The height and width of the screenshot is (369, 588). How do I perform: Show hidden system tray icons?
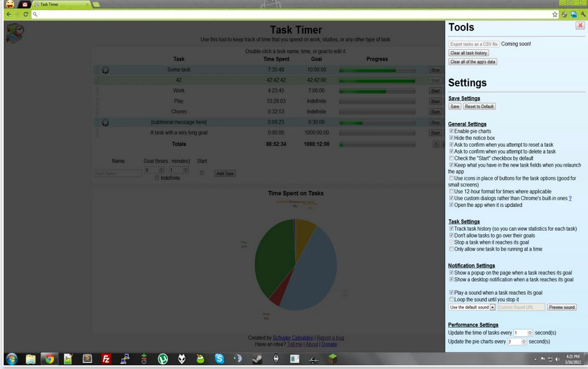pos(535,359)
